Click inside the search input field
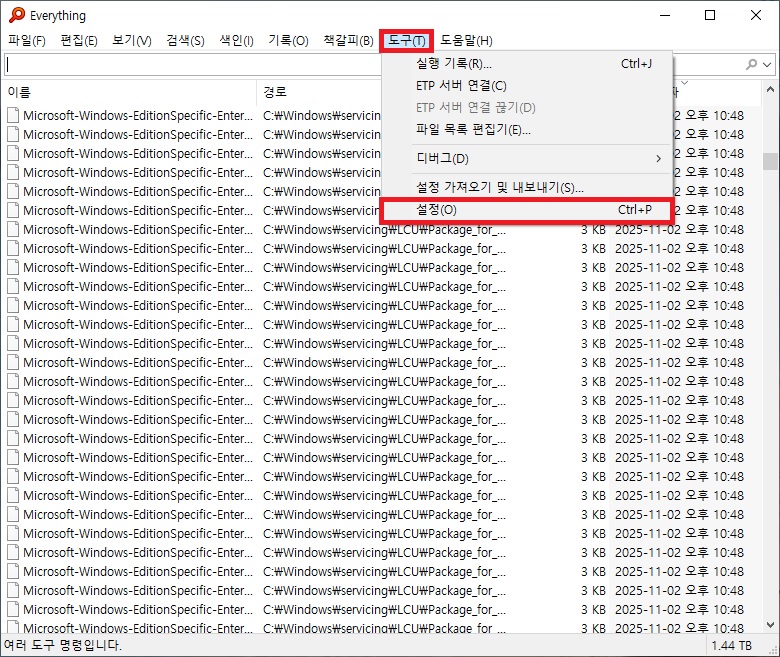780x657 pixels. pyautogui.click(x=194, y=64)
